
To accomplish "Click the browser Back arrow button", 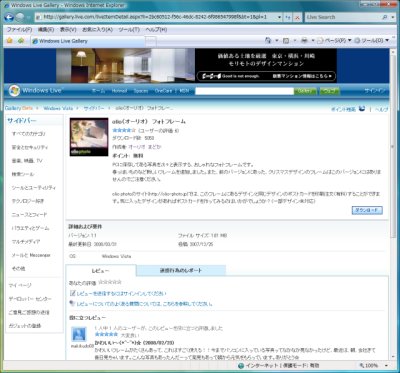I will tap(9, 17).
